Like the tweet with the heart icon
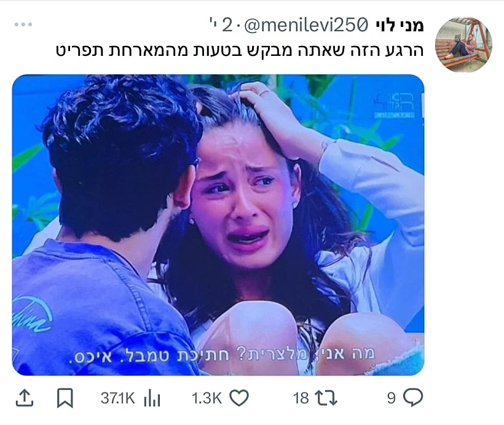Image resolution: width=504 pixels, height=425 pixels. coord(239,398)
